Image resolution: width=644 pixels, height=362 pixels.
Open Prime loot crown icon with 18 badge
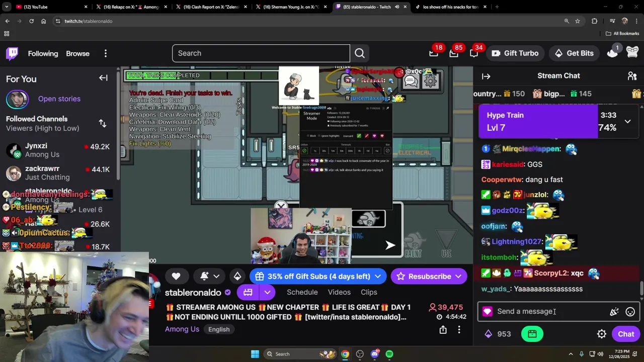433,53
